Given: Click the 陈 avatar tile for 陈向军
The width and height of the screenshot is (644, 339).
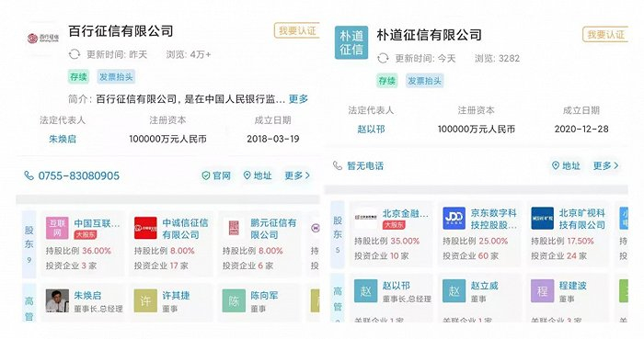Looking at the screenshot, I should (234, 301).
